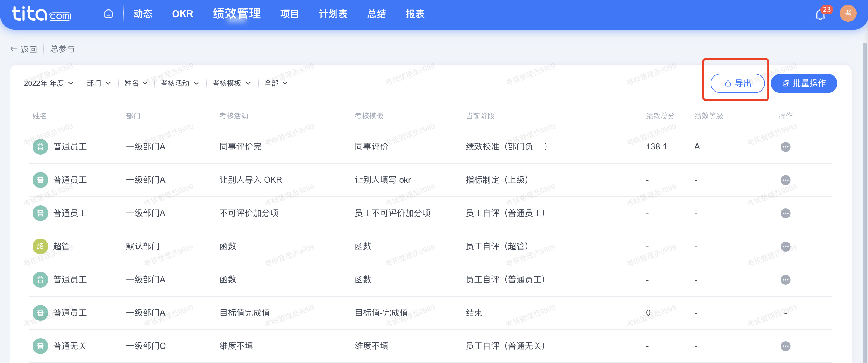Go to 总结 tab
The image size is (868, 363).
(x=376, y=14)
